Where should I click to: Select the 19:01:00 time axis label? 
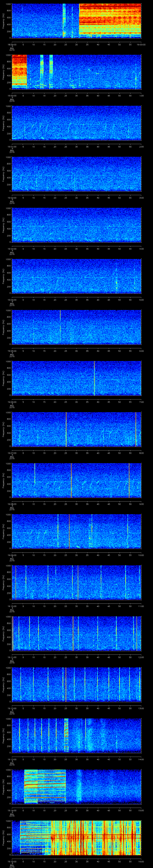pyautogui.click(x=12, y=147)
